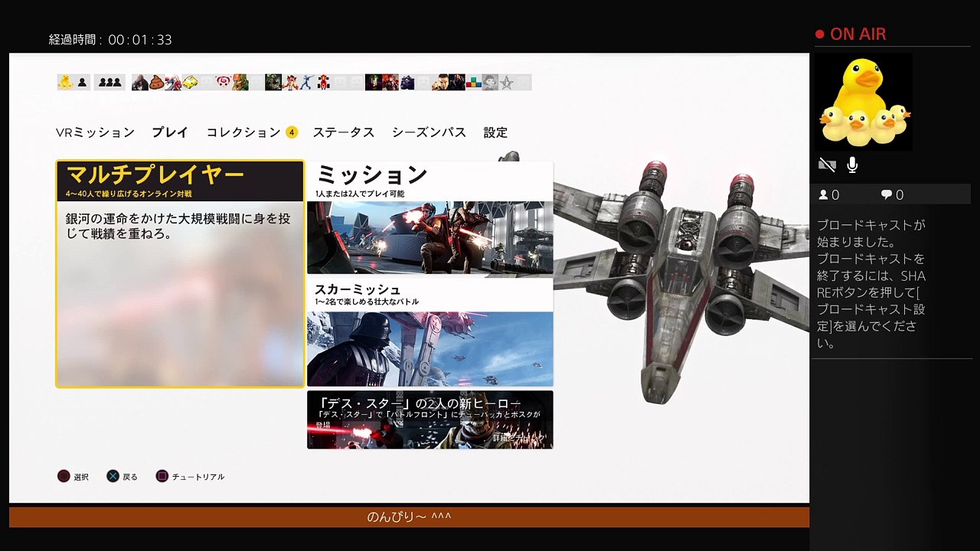Open the コレクション tab
Image resolution: width=980 pixels, height=551 pixels.
point(243,132)
